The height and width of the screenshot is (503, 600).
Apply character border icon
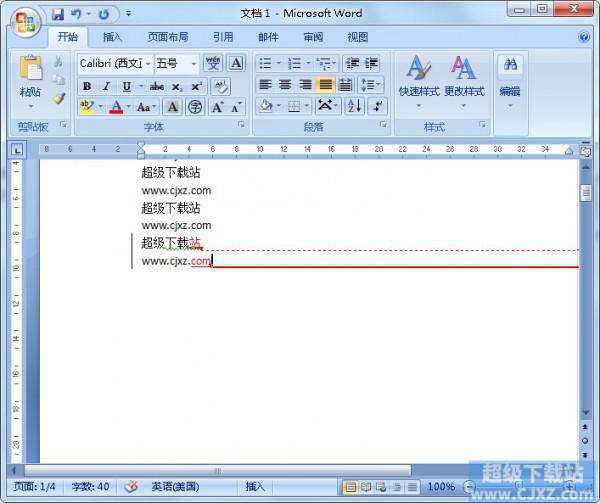[x=236, y=63]
